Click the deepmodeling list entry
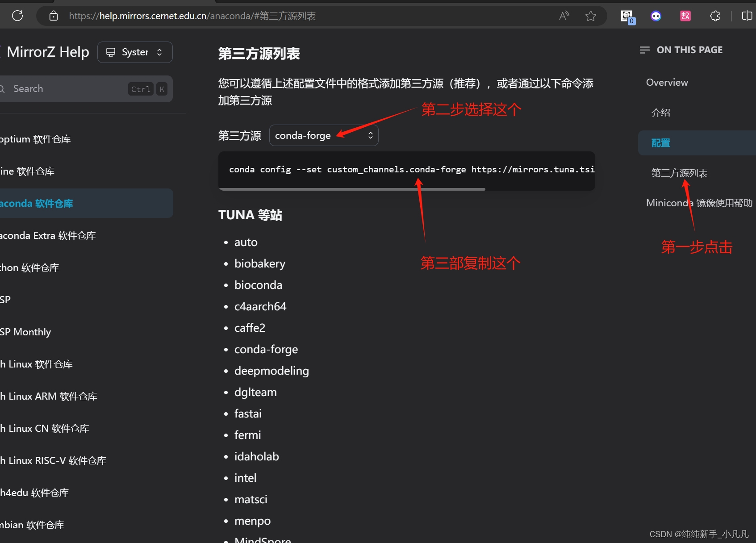 [271, 371]
